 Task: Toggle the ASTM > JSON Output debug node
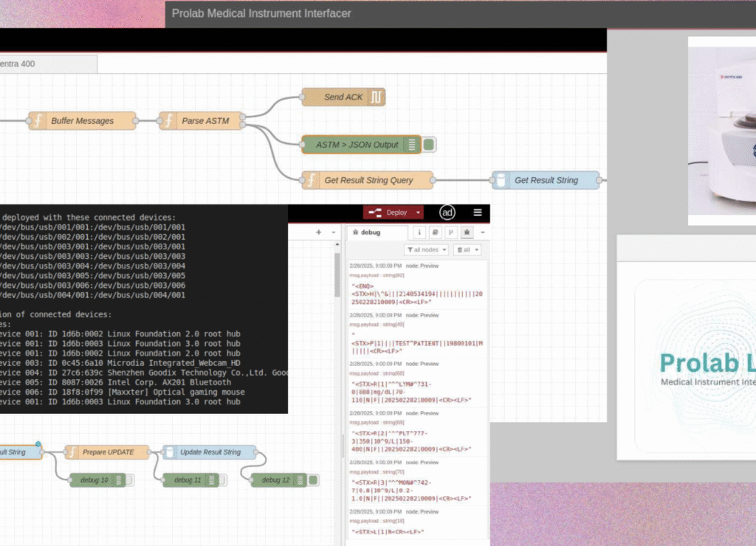pyautogui.click(x=429, y=145)
